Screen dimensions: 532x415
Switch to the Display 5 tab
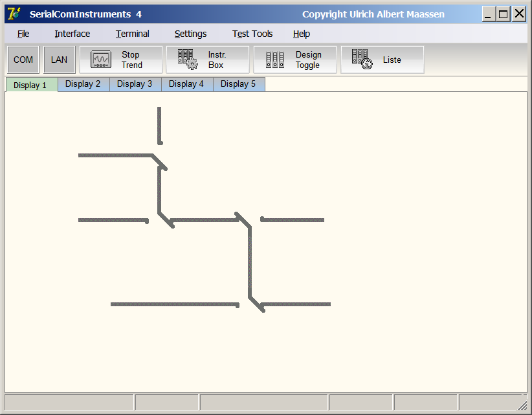pos(239,84)
